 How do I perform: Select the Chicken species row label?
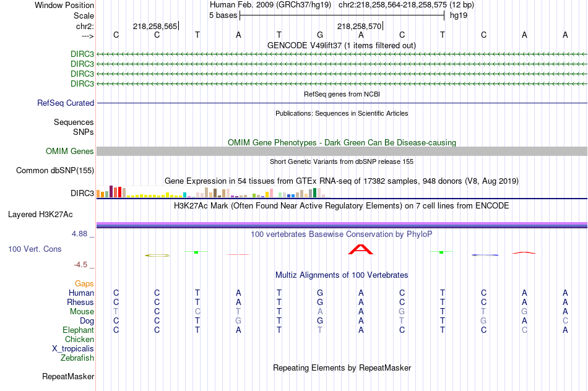point(79,340)
